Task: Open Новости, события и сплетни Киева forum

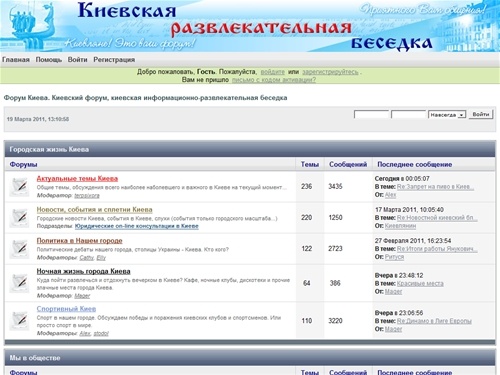Action: tap(94, 210)
